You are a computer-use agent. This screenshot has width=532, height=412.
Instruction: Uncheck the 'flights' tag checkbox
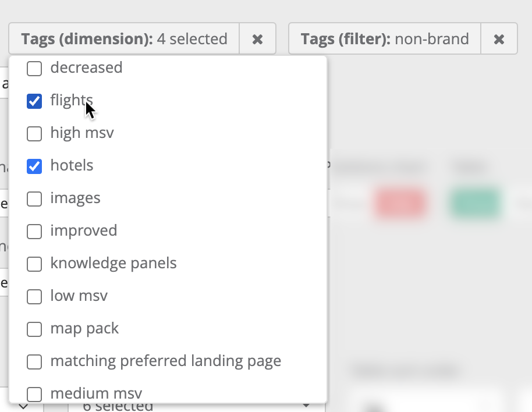pos(34,101)
